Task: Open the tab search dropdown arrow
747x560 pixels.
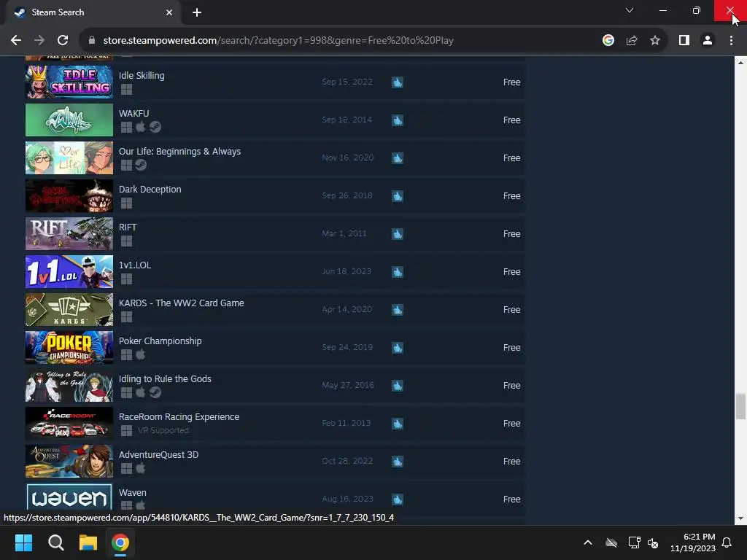Action: click(x=630, y=10)
